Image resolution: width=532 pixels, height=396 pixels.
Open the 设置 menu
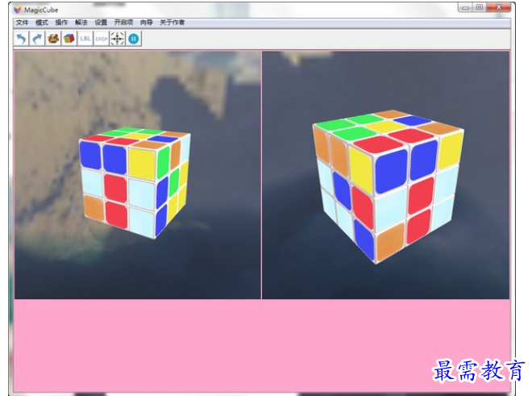tap(101, 23)
